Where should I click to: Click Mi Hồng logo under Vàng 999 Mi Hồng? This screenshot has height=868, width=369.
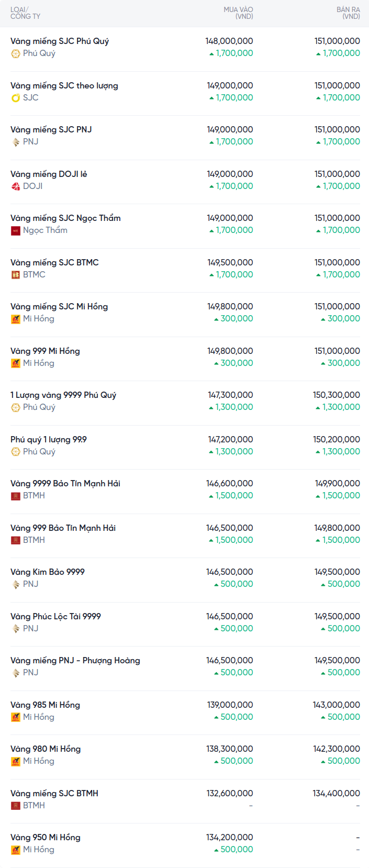pos(16,363)
